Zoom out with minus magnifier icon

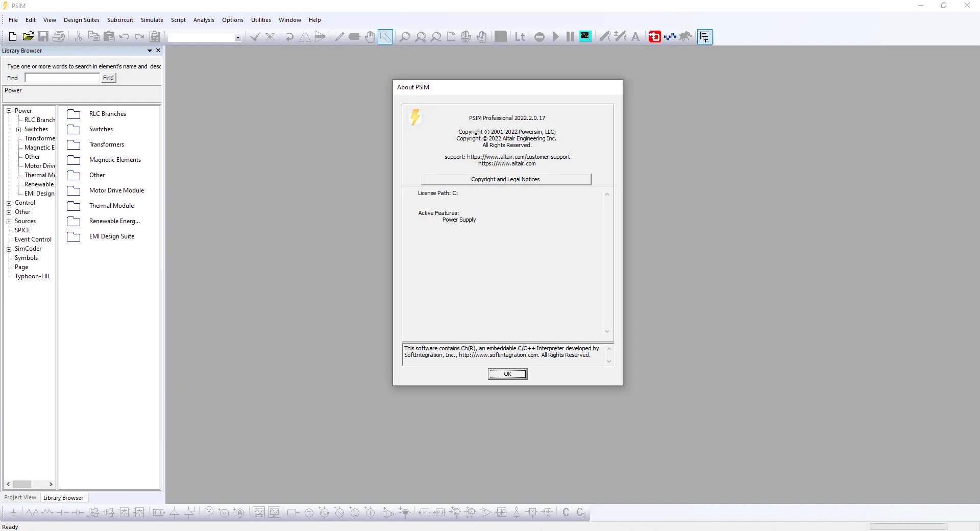[436, 37]
